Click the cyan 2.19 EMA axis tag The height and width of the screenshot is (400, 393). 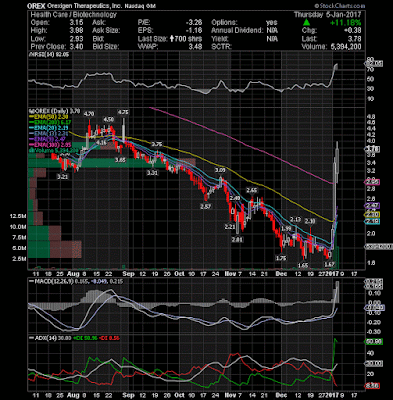click(x=372, y=221)
